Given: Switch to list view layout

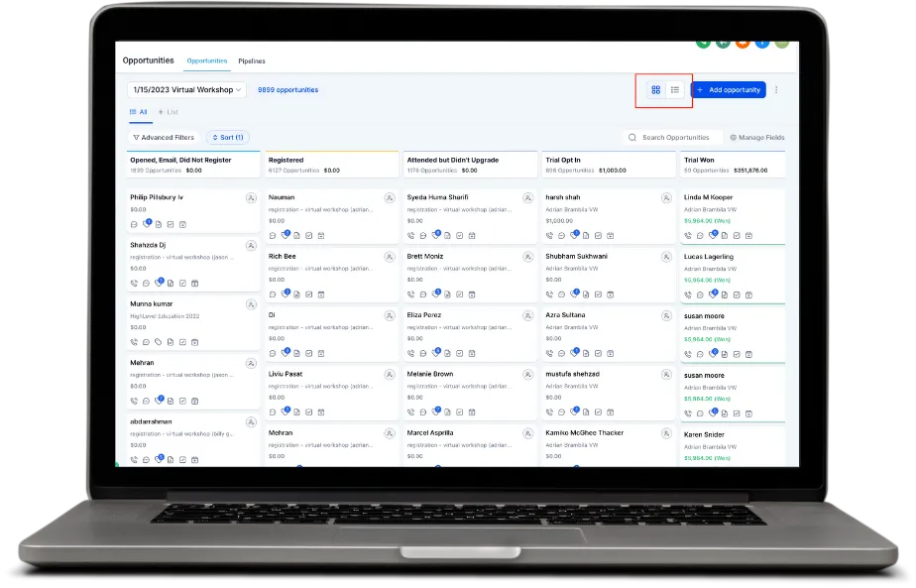Looking at the screenshot, I should (675, 90).
